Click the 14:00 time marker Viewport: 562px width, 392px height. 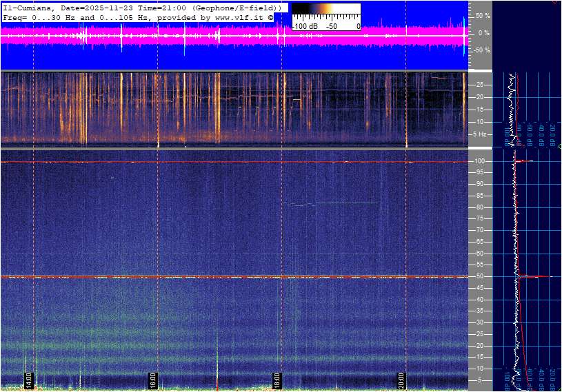click(x=29, y=380)
